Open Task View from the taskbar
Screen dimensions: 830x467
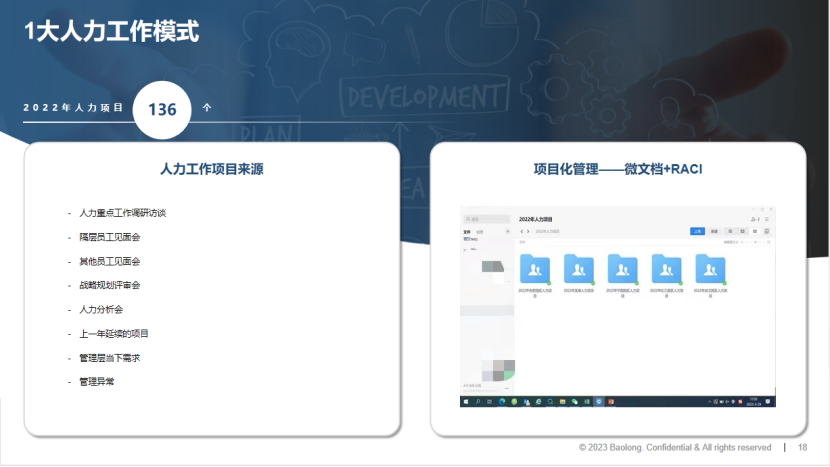(489, 402)
